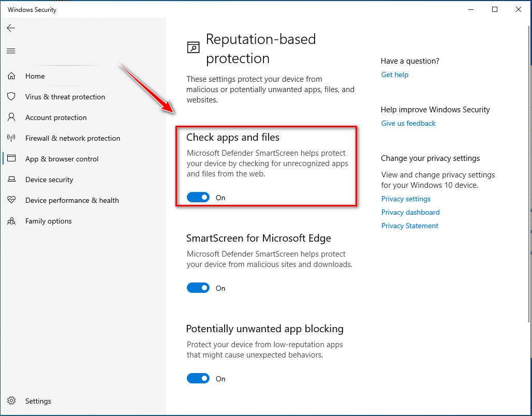
Task: Click Device performance & health heart icon
Action: pyautogui.click(x=11, y=200)
